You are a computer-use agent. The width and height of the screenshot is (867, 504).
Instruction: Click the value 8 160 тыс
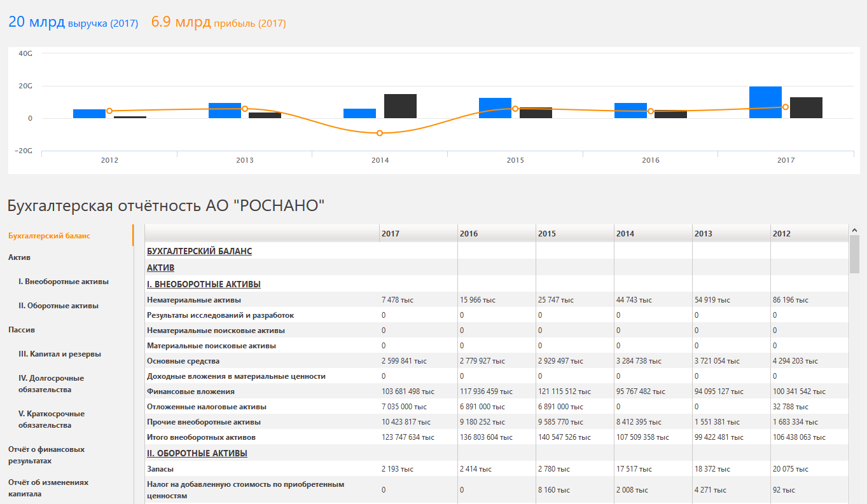click(x=554, y=490)
